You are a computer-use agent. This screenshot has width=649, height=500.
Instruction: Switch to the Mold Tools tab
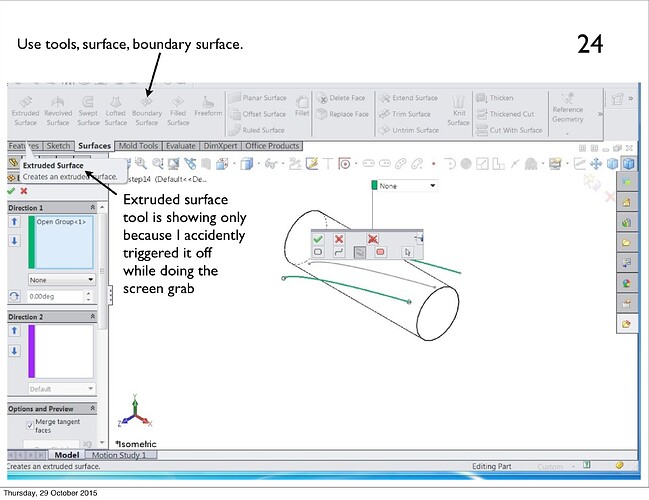[140, 146]
